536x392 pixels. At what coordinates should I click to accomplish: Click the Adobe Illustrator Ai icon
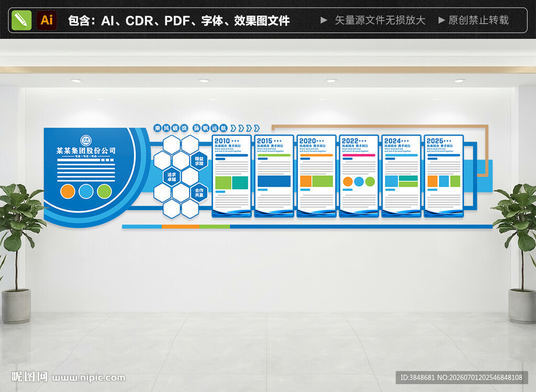[x=47, y=20]
